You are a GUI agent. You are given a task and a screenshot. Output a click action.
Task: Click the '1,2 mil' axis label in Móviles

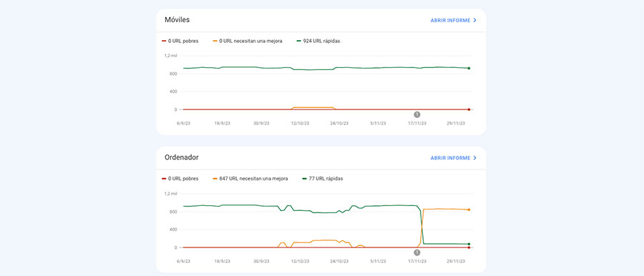[x=171, y=56]
